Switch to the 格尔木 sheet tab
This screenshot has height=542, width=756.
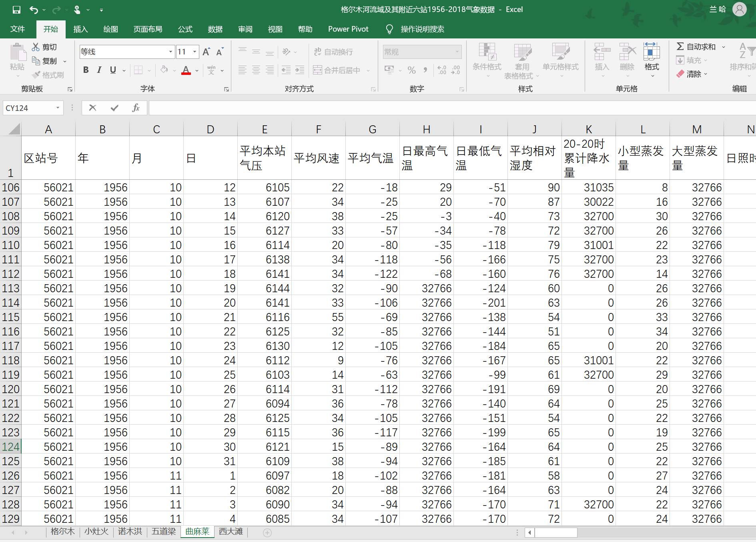pyautogui.click(x=63, y=532)
